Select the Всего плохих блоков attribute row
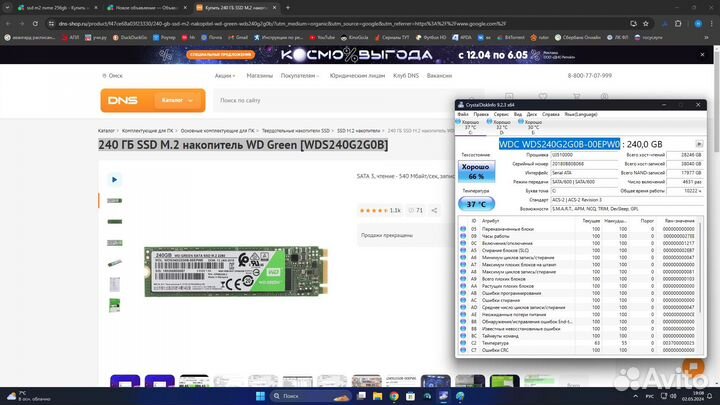Screen dimensions: 720x405 click(579, 279)
